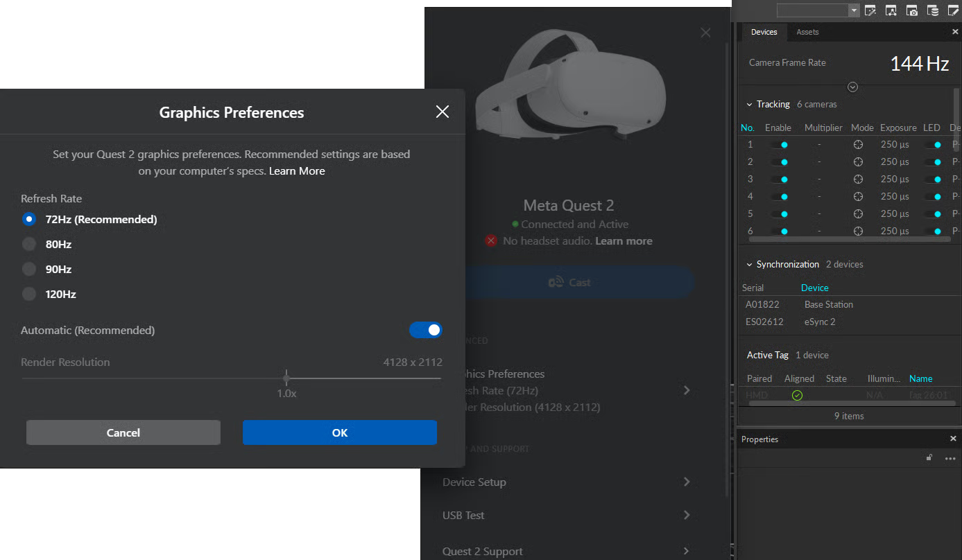Click the Learn More link in Graphics Preferences
The image size is (962, 560).
(297, 170)
